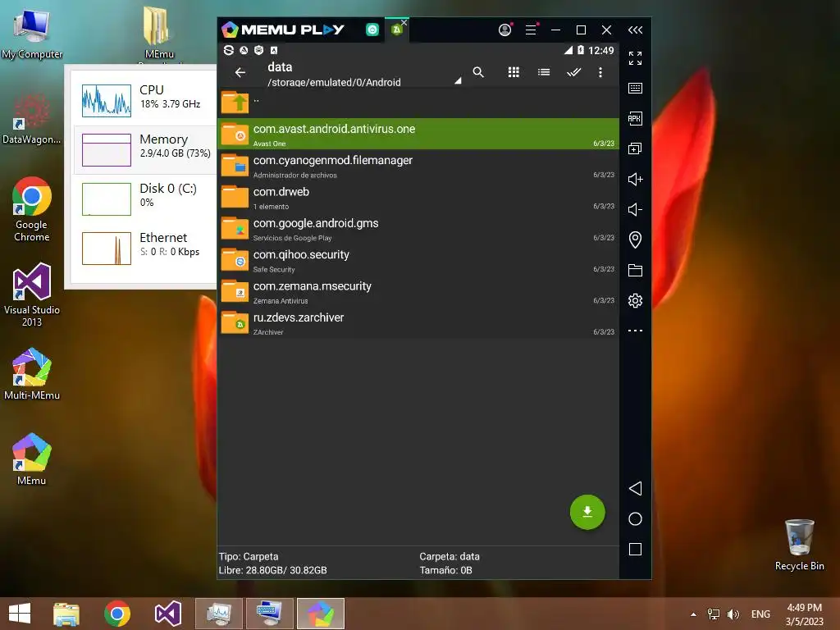The width and height of the screenshot is (840, 630).
Task: Open the tray volume speaker icon
Action: tap(733, 614)
